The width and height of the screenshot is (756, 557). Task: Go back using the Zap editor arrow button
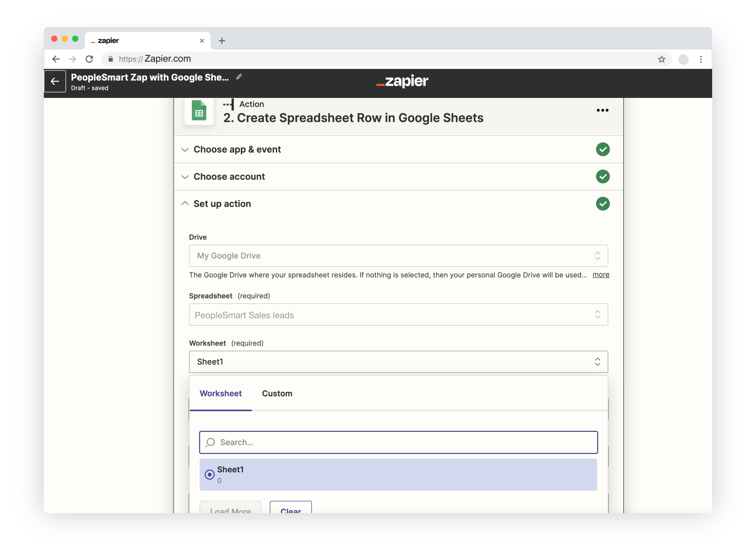[x=55, y=81]
